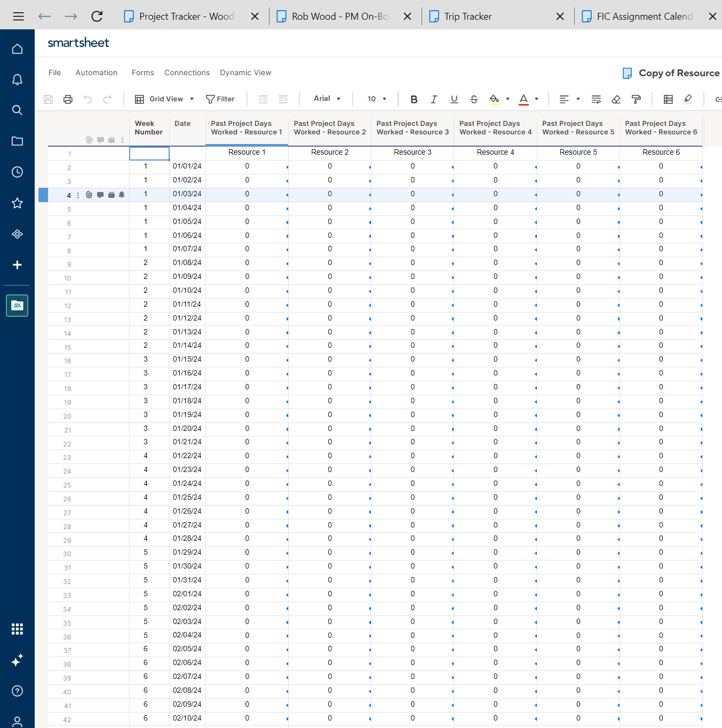Select Past Project Days Worked - Resource 3 header
Viewport: 722px width, 728px height.
coord(412,128)
